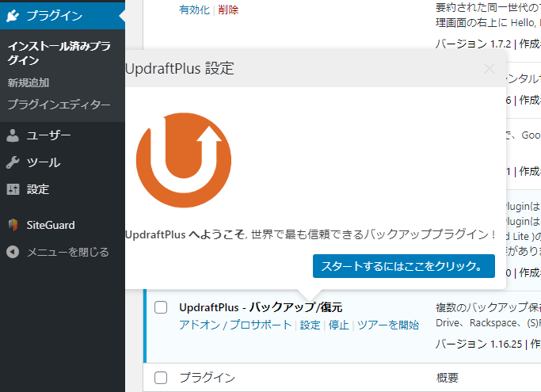
Task: Open 新規追加 submenu item
Action: pyautogui.click(x=29, y=83)
